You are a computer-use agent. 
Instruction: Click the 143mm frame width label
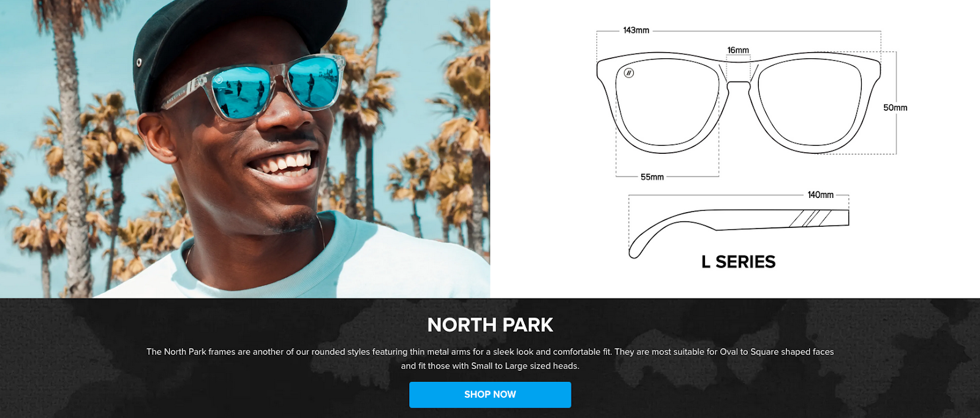point(636,30)
